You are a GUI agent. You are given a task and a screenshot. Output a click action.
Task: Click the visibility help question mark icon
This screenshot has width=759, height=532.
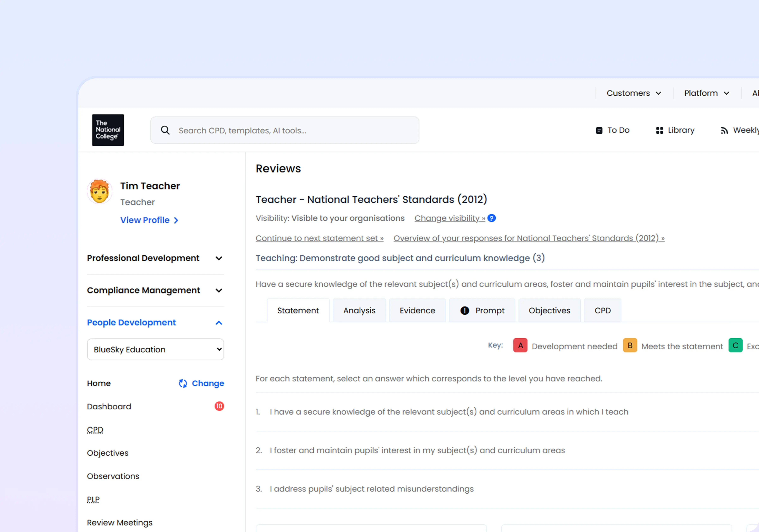coord(492,218)
